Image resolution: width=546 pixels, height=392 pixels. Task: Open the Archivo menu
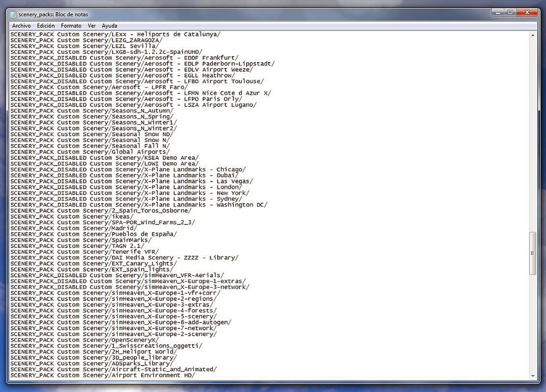pyautogui.click(x=21, y=26)
